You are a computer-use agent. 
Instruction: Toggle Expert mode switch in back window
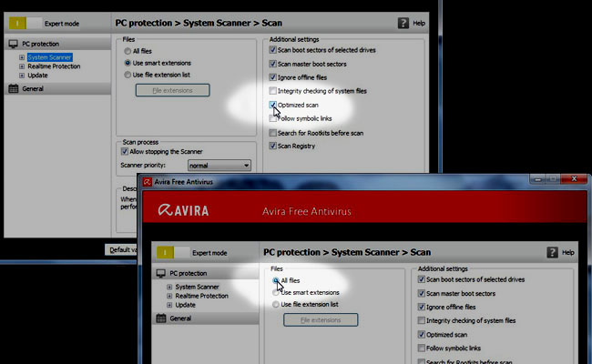tap(25, 24)
